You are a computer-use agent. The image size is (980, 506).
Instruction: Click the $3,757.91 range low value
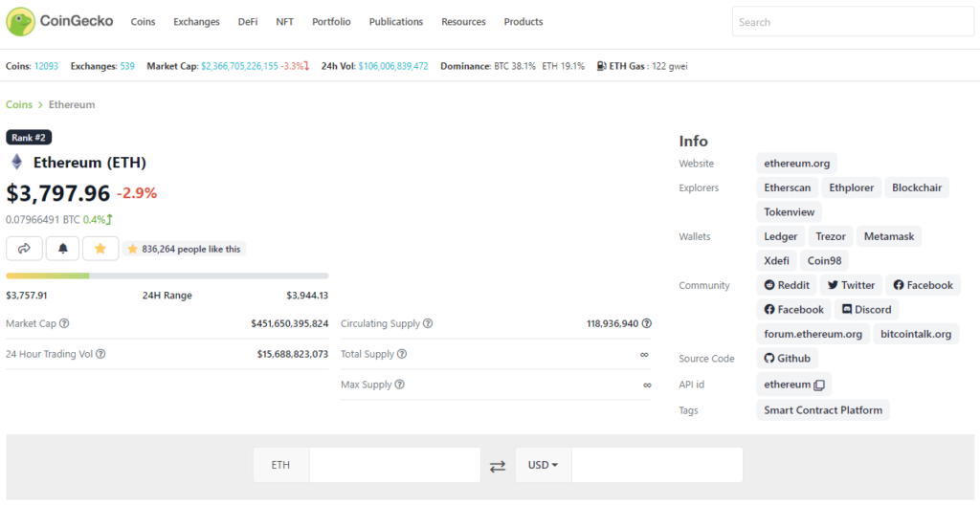pos(27,296)
